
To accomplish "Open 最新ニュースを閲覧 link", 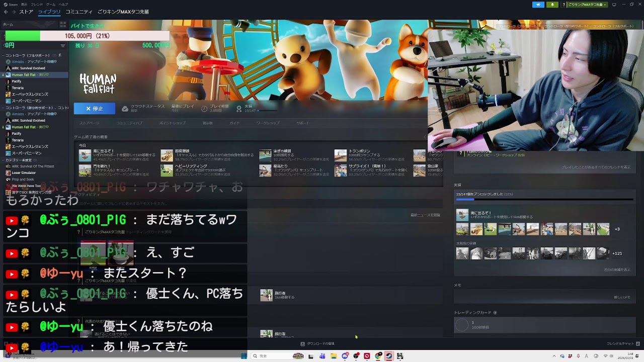I will click(425, 215).
